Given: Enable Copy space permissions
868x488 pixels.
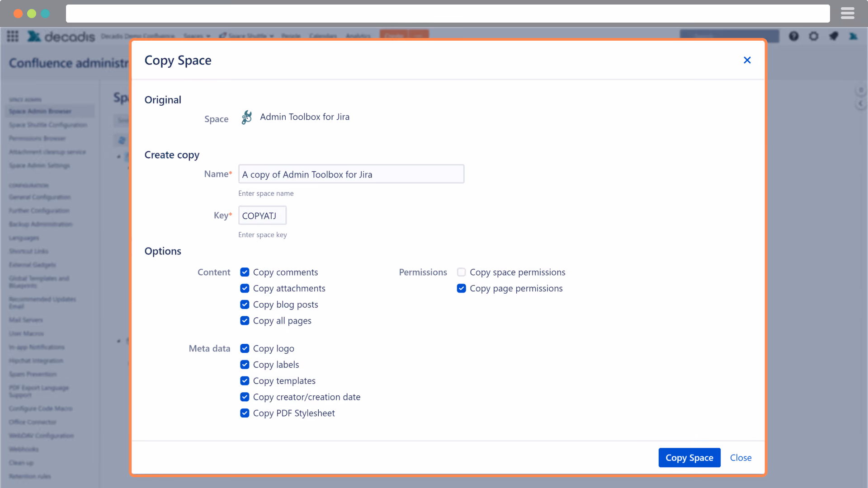Looking at the screenshot, I should pos(461,272).
